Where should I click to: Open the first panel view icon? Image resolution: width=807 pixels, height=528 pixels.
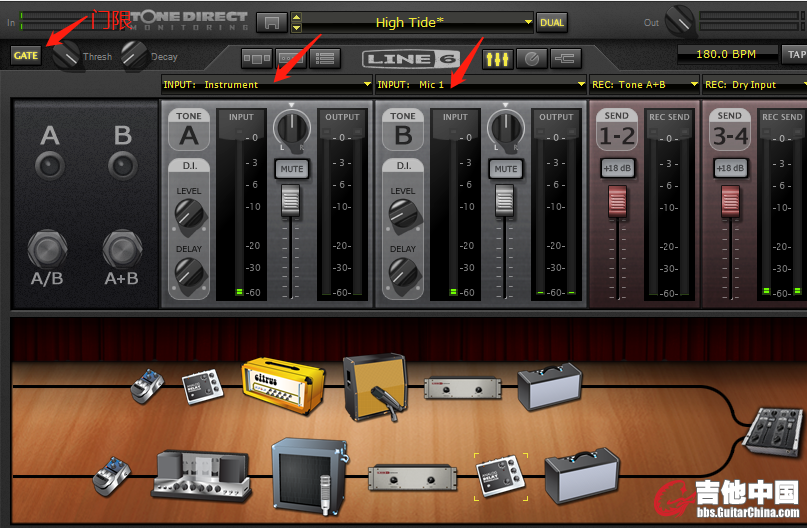coord(256,59)
